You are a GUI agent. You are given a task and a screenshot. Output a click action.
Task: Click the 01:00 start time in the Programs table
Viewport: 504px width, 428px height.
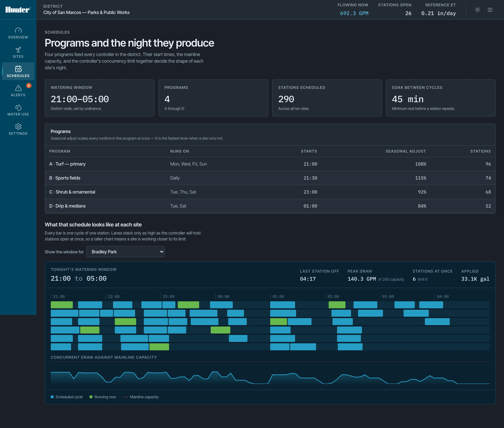tap(310, 206)
